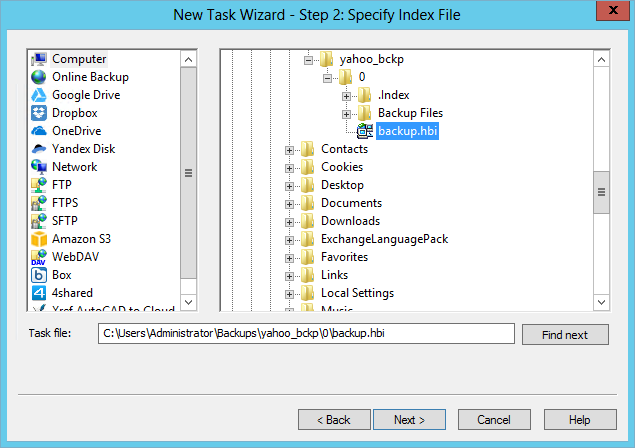Expand the Contacts folder

point(289,150)
